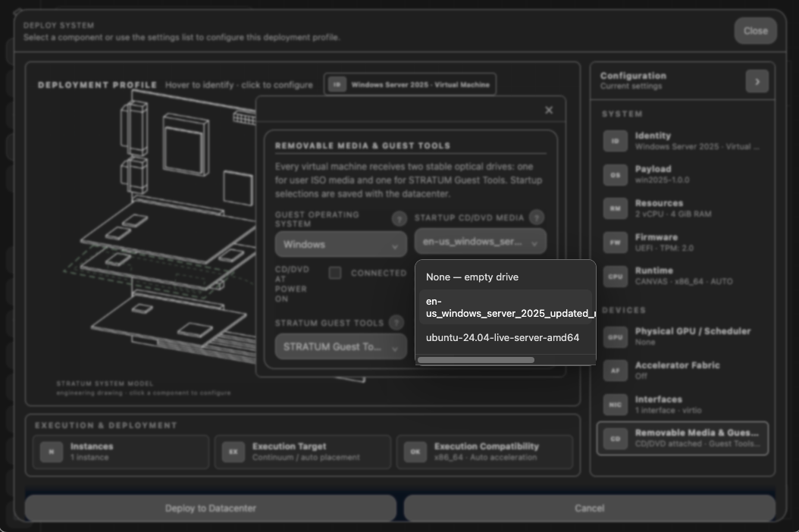Open Runtime CANVAS x86_64 setting
The image size is (799, 532).
[682, 276]
